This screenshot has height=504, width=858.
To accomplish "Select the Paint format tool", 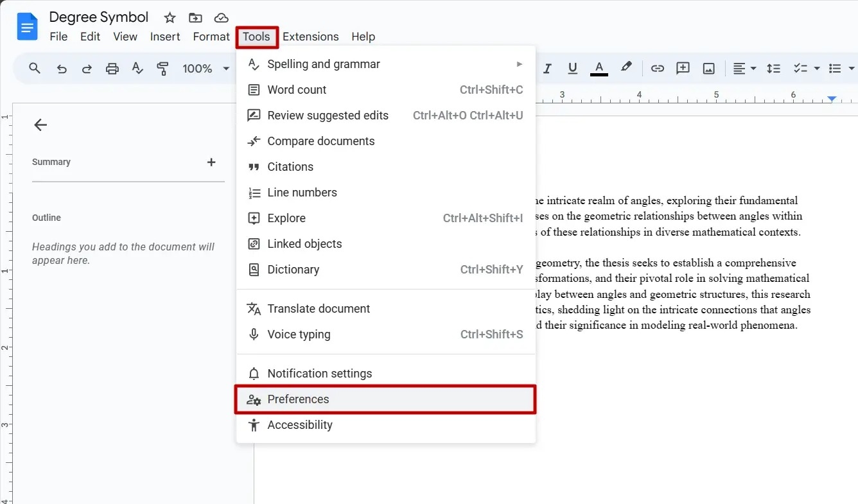I will (163, 68).
